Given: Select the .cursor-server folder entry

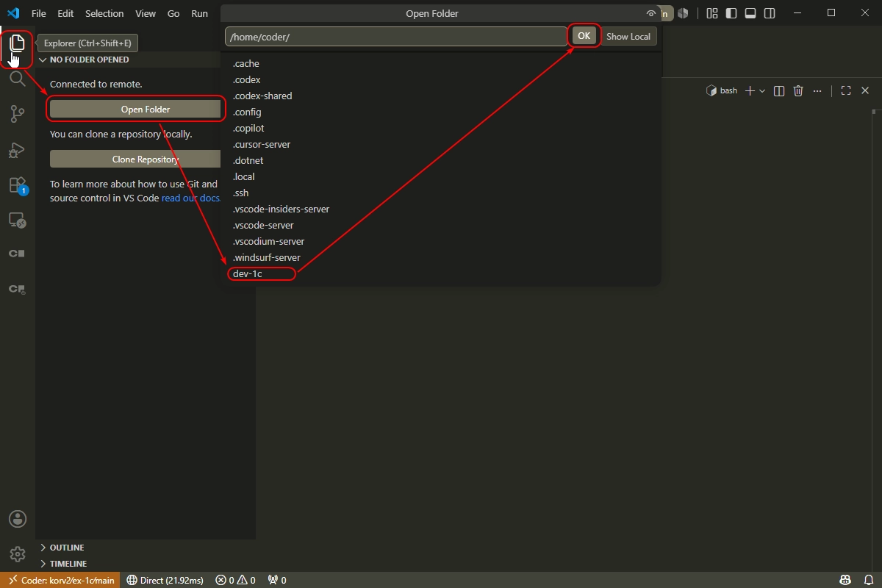Looking at the screenshot, I should coord(262,145).
